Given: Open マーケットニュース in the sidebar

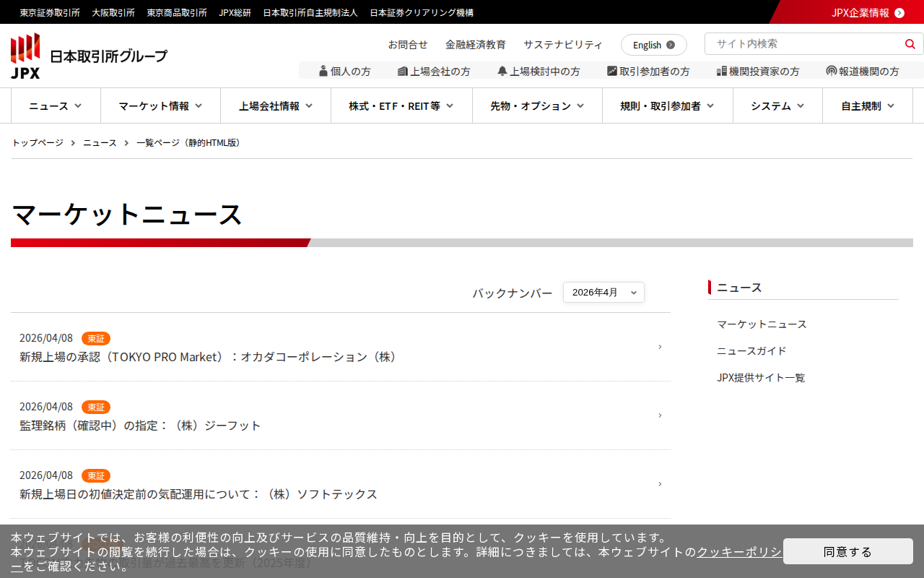Looking at the screenshot, I should (762, 324).
